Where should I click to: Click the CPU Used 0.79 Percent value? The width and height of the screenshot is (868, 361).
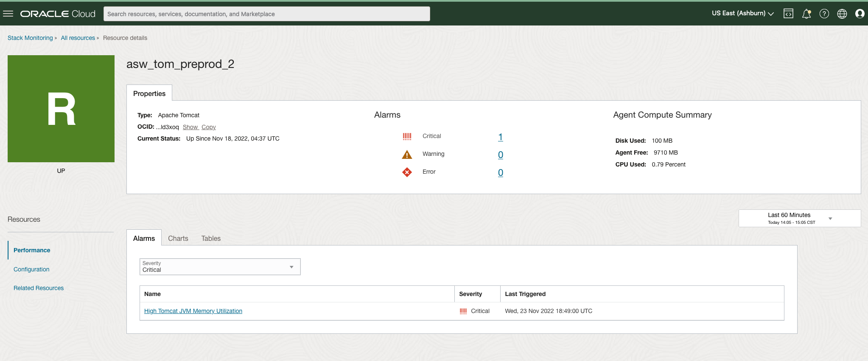669,164
